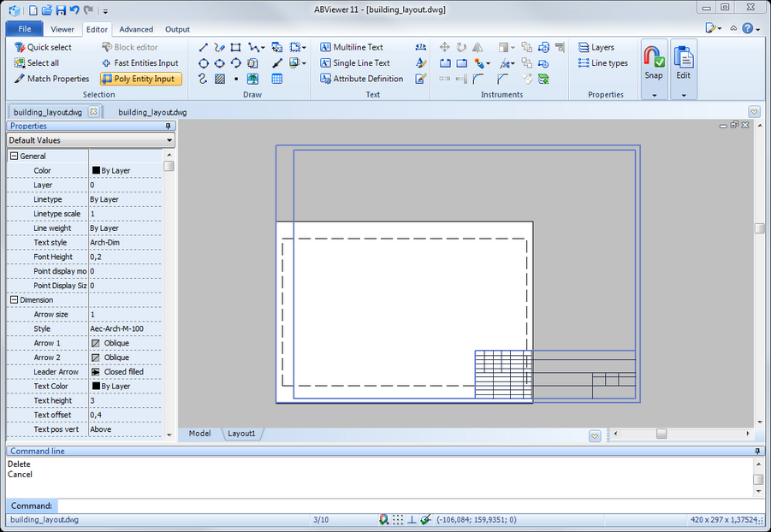The image size is (771, 532).
Task: Click the Text Color By Layer swatch
Action: click(x=96, y=386)
